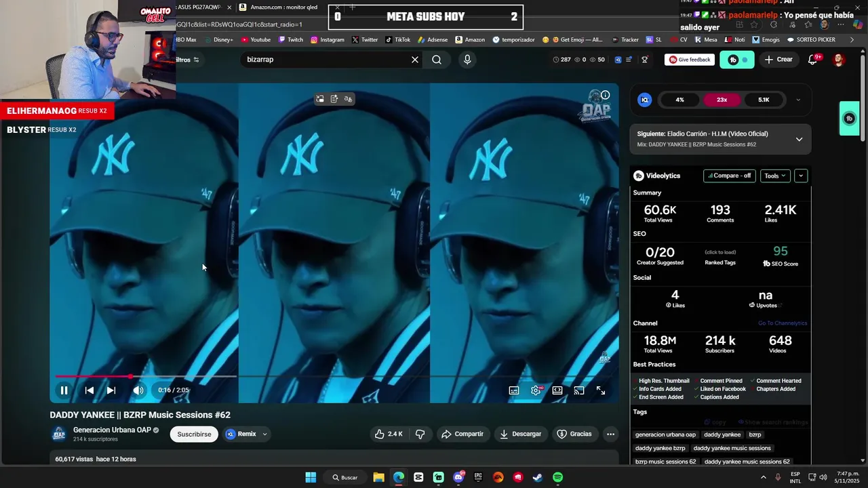Launch Spotify from the taskbar
This screenshot has height=488, width=868.
tap(557, 477)
